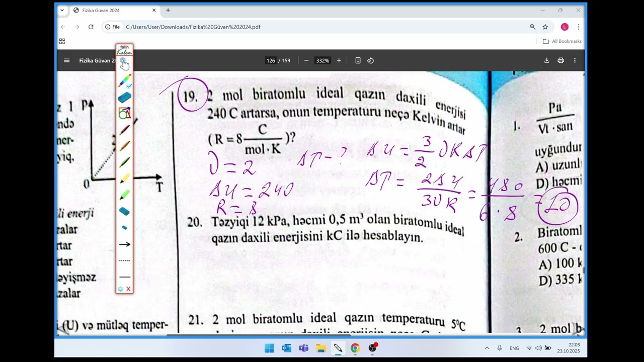Image resolution: width=644 pixels, height=362 pixels.
Task: Zoom in the PDF with the plus button
Action: click(339, 60)
